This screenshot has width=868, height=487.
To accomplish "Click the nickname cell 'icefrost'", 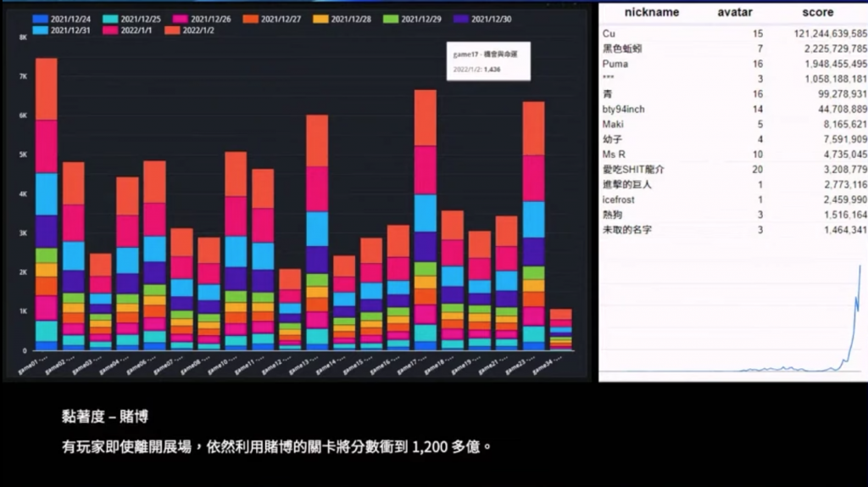I will 618,199.
